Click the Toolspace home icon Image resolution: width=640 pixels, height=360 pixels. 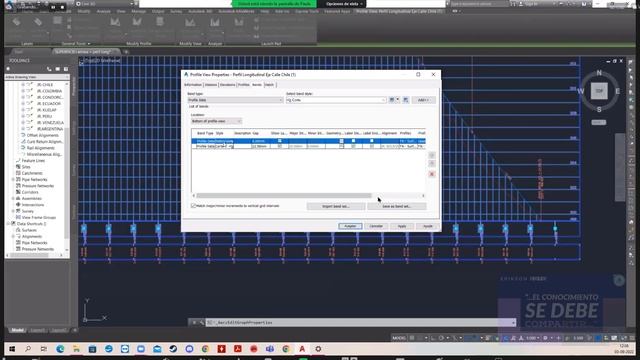coord(8,69)
